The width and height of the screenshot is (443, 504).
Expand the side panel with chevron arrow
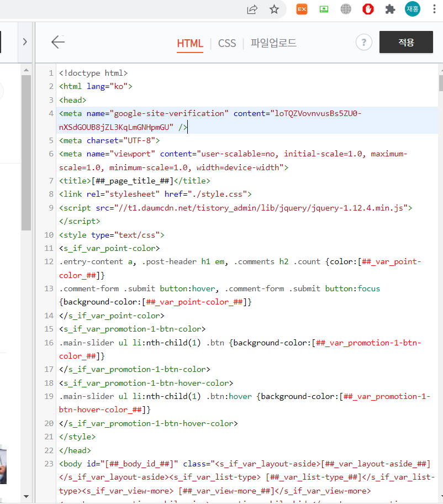tap(25, 42)
